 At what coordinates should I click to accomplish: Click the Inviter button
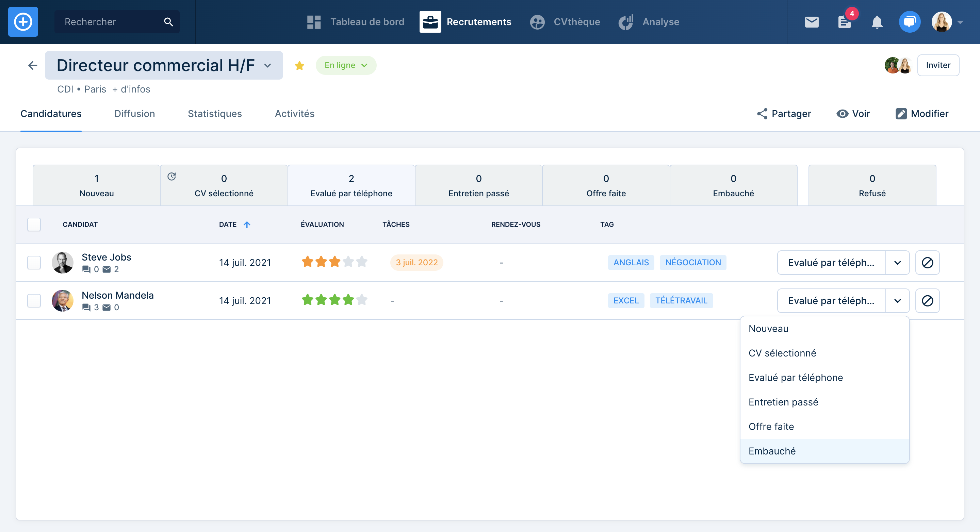tap(938, 65)
